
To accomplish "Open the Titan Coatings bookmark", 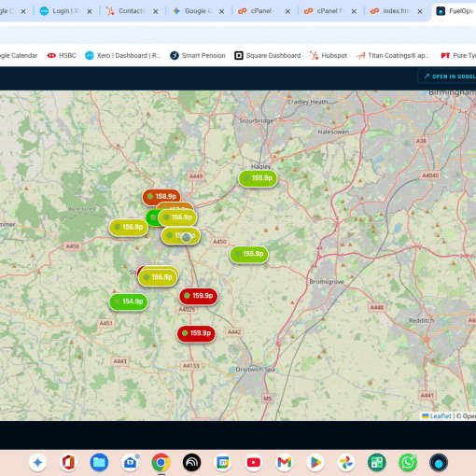I will 393,56.
